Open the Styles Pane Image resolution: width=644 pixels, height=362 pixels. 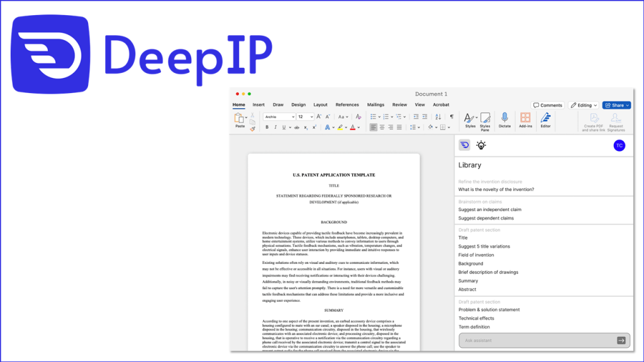(486, 118)
